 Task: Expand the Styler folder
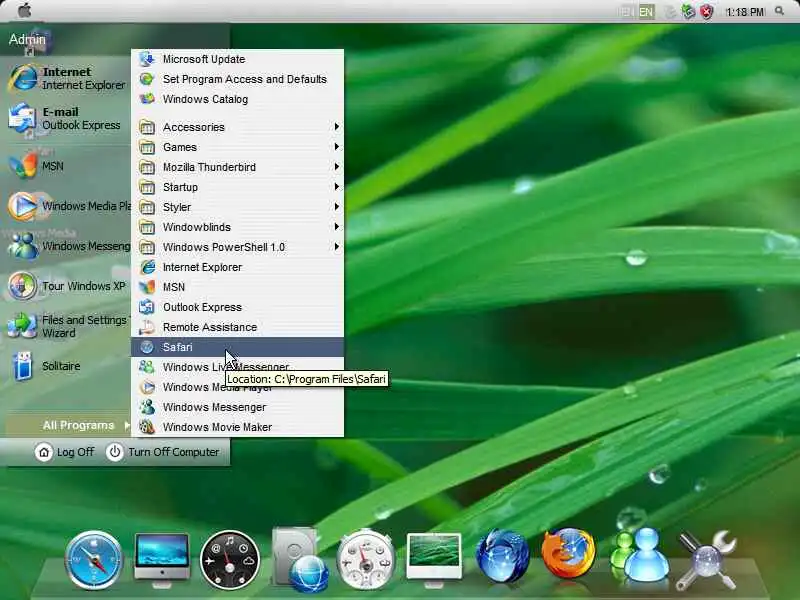(238, 207)
